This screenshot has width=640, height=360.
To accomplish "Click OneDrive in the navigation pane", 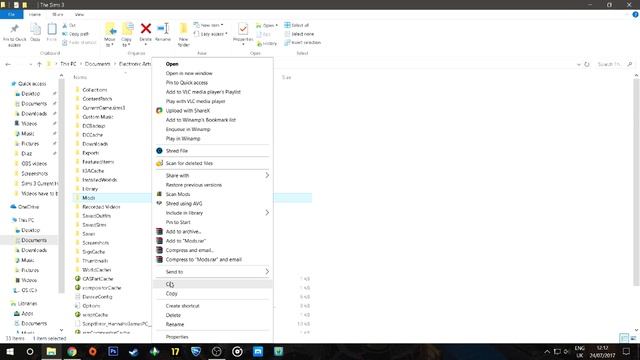I will [x=28, y=207].
